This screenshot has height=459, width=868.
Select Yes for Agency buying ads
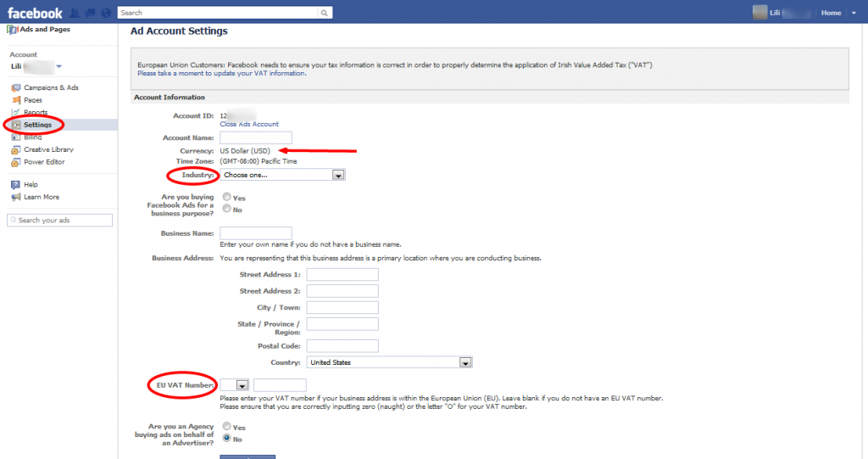pyautogui.click(x=226, y=427)
